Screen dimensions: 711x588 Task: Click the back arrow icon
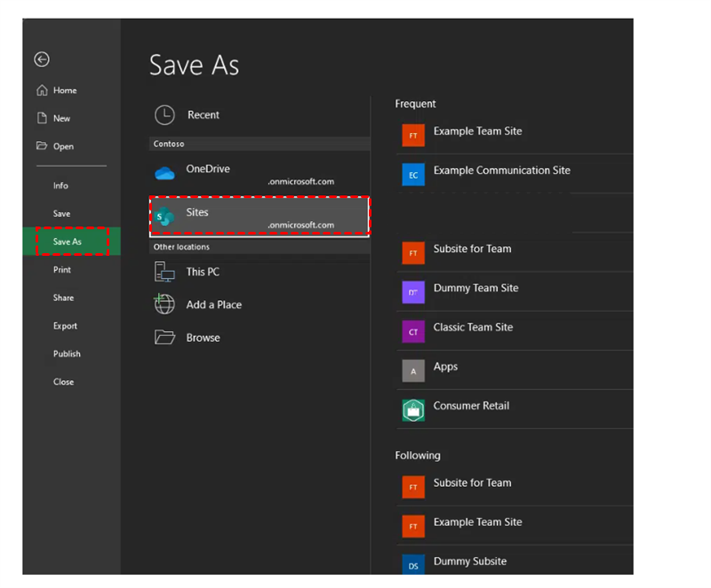tap(42, 60)
